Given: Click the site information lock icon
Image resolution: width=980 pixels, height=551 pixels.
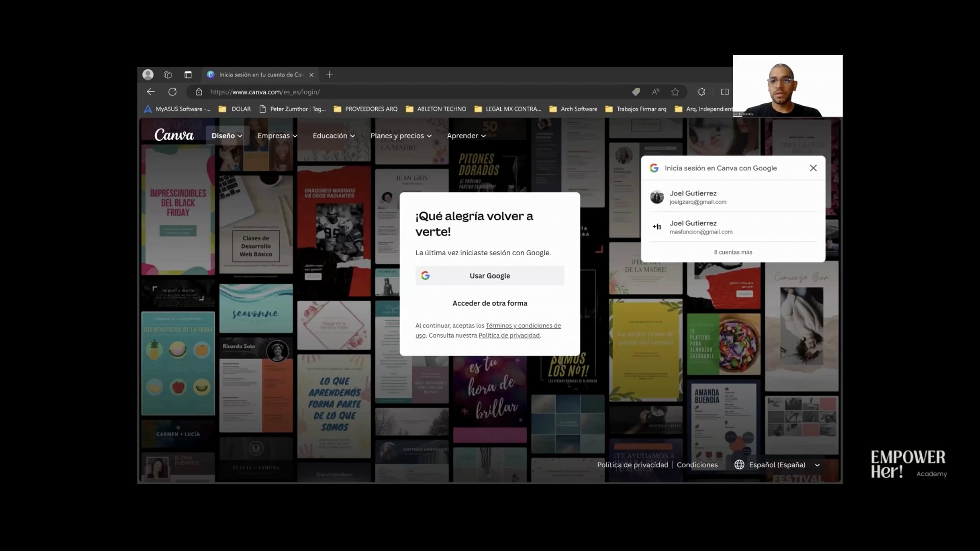Looking at the screenshot, I should [x=198, y=92].
